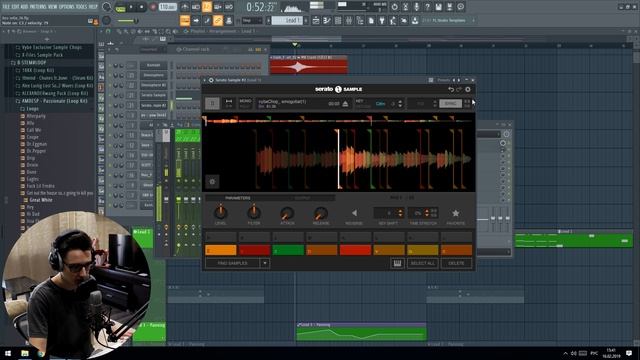Click the transport play button
This screenshot has width=640, height=360.
click(131, 7)
